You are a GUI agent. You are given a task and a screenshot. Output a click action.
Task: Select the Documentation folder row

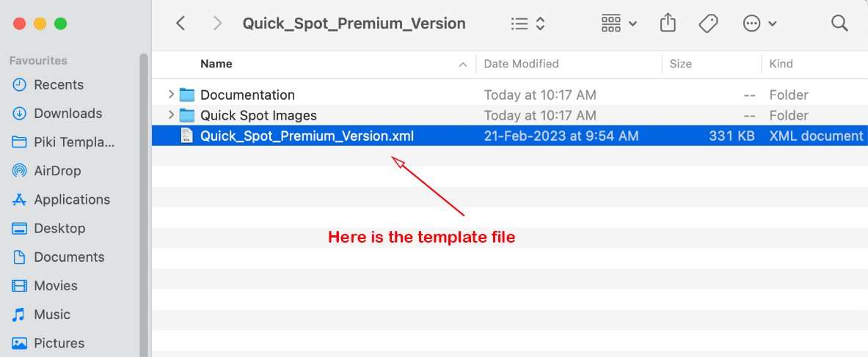click(509, 95)
